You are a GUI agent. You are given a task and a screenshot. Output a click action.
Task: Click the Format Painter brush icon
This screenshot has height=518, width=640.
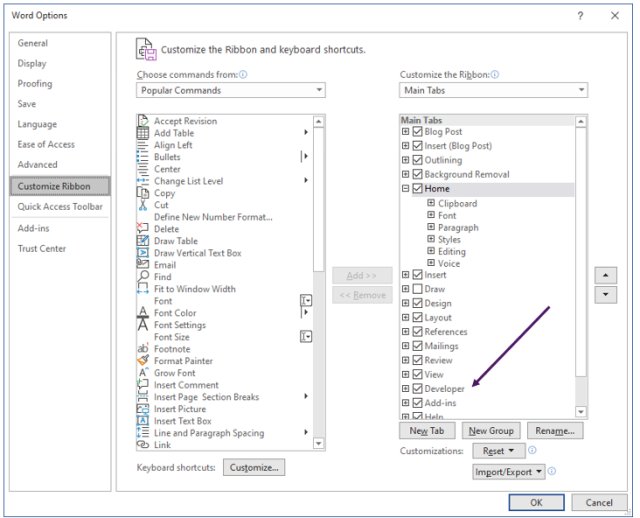pyautogui.click(x=143, y=360)
